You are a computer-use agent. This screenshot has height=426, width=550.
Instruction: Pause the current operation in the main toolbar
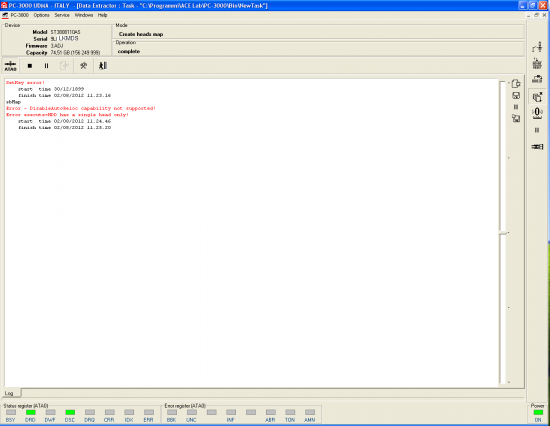[46, 66]
